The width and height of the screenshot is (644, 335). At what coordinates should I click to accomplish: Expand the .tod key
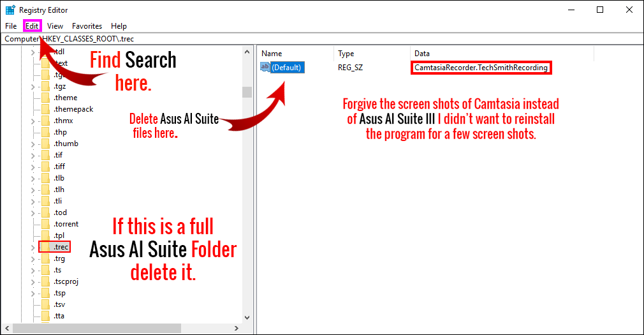33,213
